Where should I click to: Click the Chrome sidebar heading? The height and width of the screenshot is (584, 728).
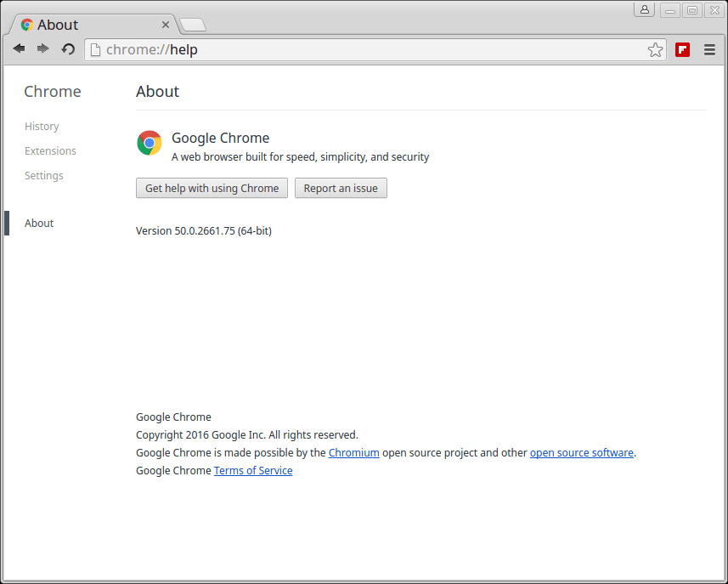click(53, 92)
